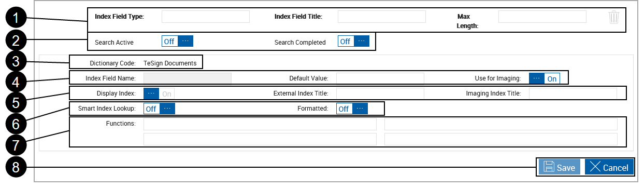
Task: Save the index field settings
Action: 560,167
